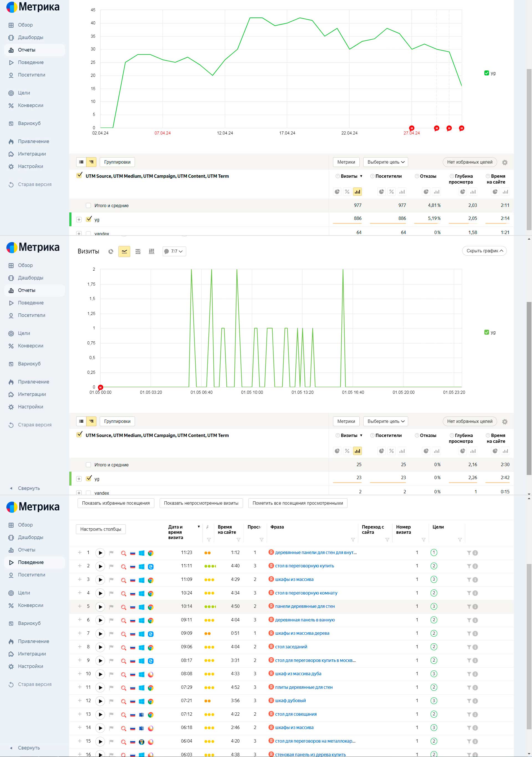Open Настроить столбцы settings
The height and width of the screenshot is (757, 532).
click(x=101, y=529)
